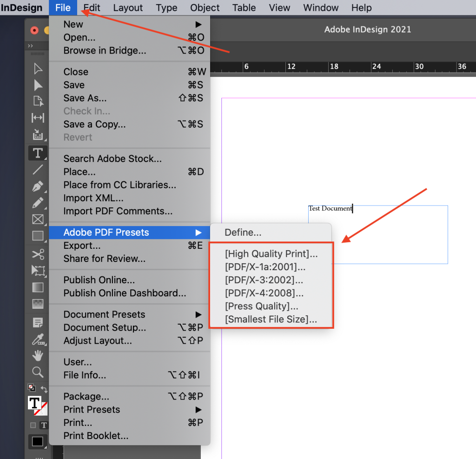Click the fill color T swatch
The height and width of the screenshot is (459, 476).
pos(34,403)
